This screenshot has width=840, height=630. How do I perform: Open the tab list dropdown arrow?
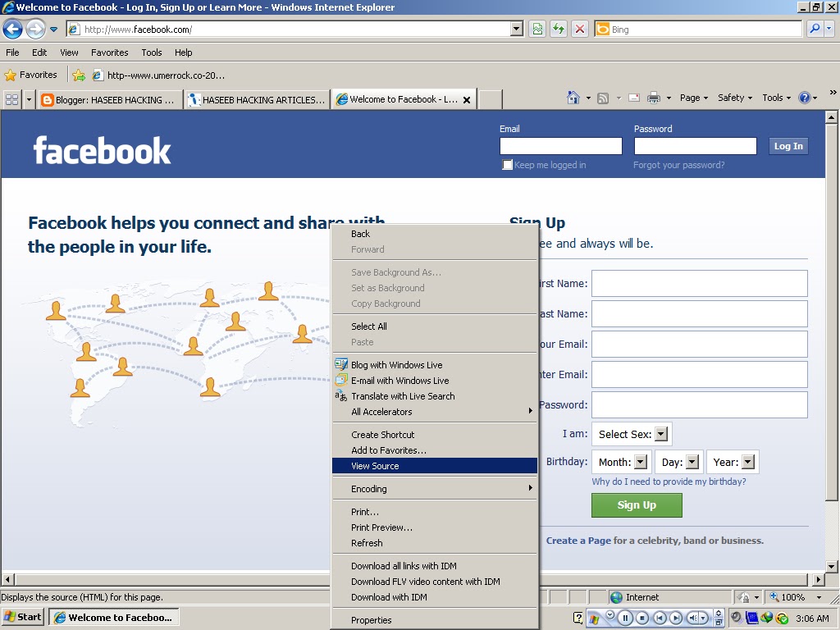[29, 99]
